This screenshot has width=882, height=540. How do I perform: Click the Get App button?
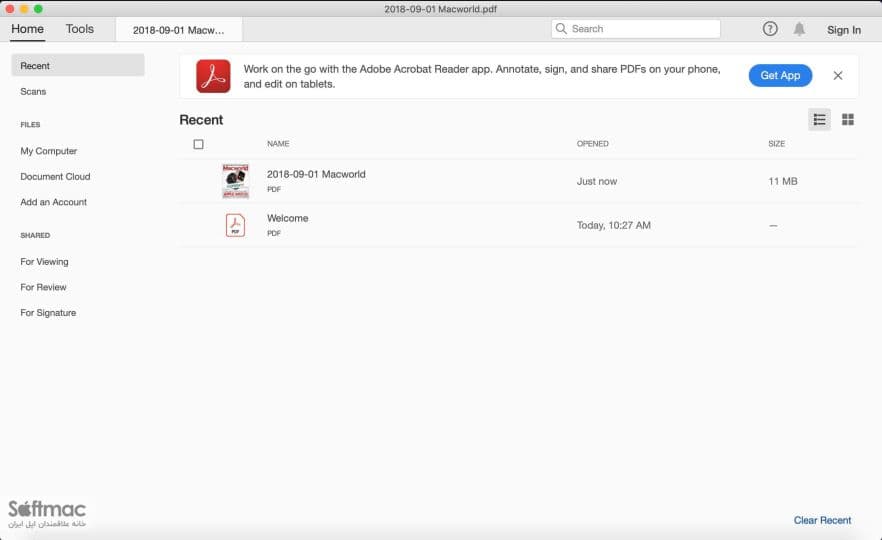(x=780, y=75)
